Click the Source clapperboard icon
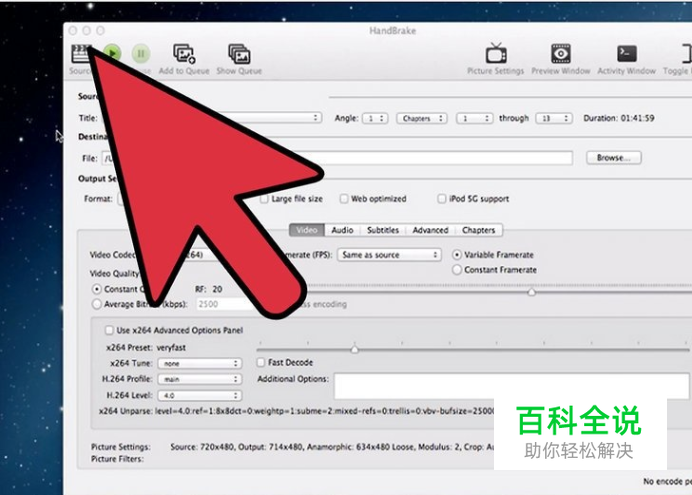The height and width of the screenshot is (495, 692). 81,54
